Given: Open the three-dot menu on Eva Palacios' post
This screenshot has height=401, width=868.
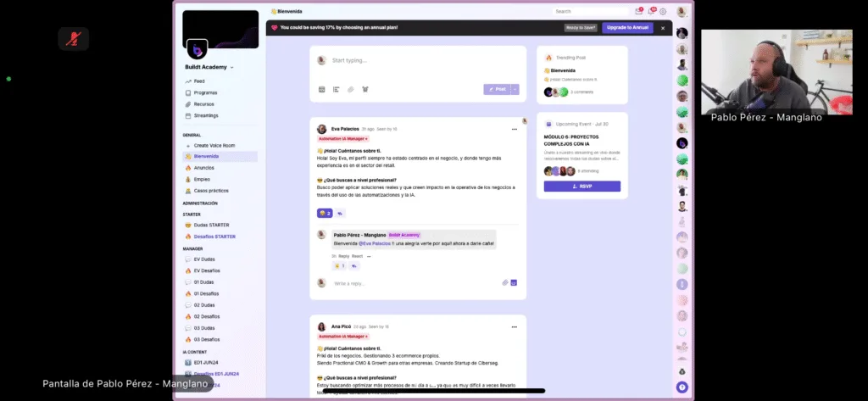Looking at the screenshot, I should [x=515, y=129].
